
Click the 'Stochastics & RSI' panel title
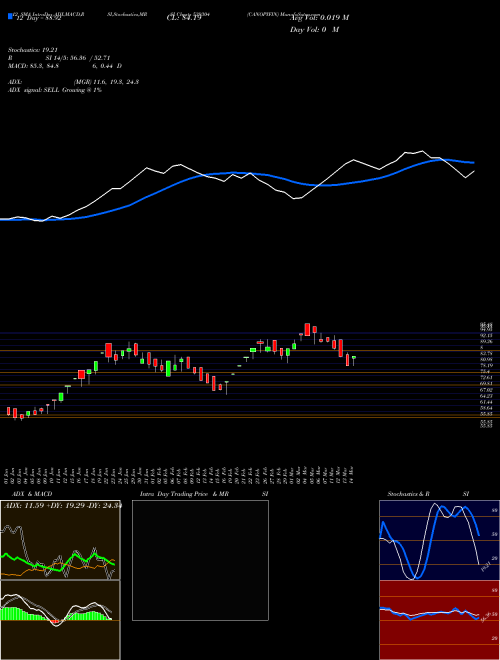click(x=428, y=494)
